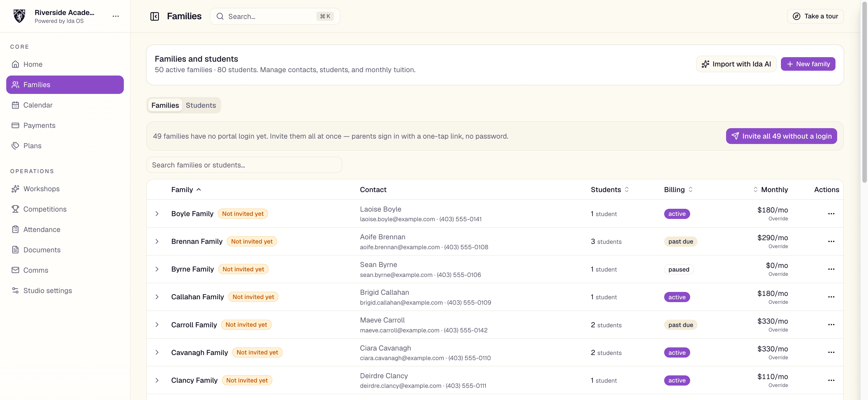Click the Attendance clipboard icon
The image size is (868, 400).
tap(16, 229)
